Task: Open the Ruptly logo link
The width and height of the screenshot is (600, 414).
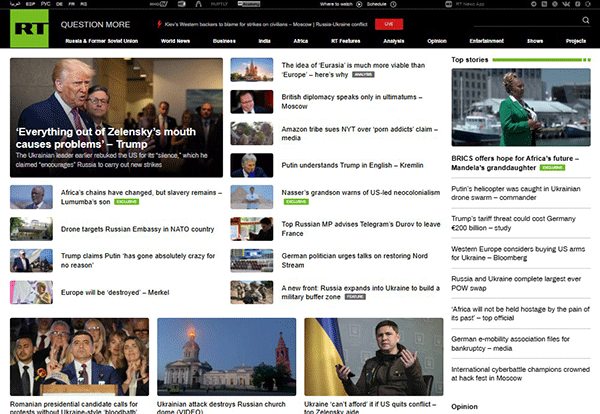Action: 219,4
